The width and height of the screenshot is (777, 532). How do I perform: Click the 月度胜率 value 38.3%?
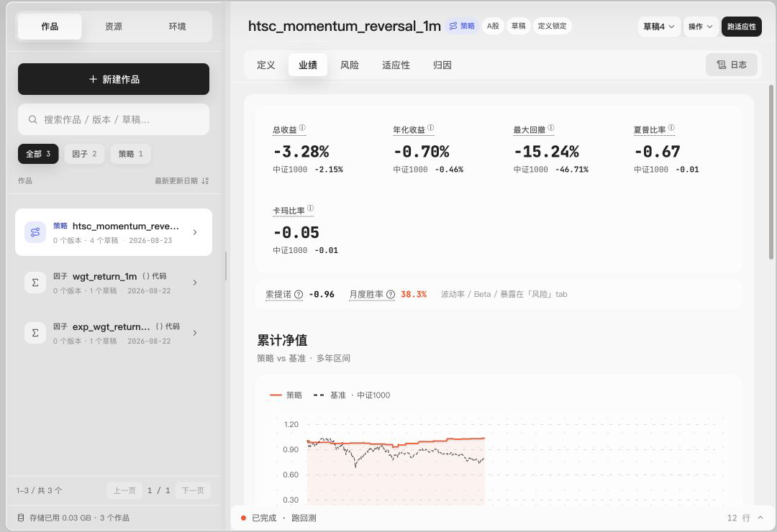click(414, 294)
